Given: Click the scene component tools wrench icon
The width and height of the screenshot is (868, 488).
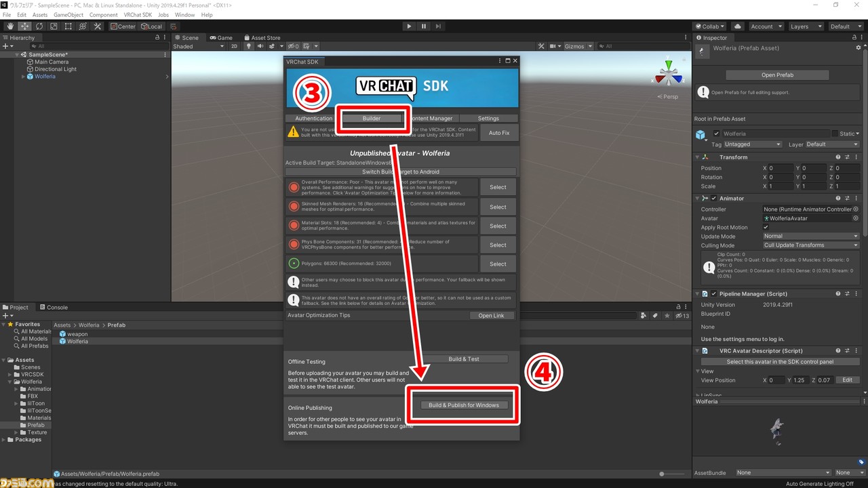Looking at the screenshot, I should 541,46.
